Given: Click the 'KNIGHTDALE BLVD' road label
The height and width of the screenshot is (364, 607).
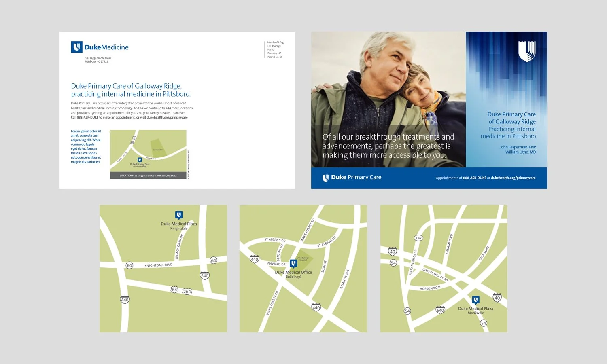Looking at the screenshot, I should pyautogui.click(x=159, y=265).
